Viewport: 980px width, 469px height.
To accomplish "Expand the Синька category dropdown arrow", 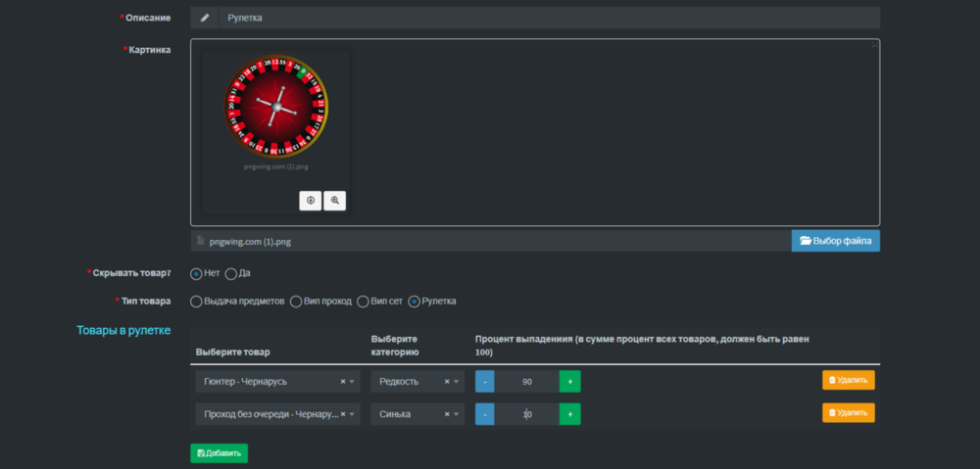I will pos(457,414).
